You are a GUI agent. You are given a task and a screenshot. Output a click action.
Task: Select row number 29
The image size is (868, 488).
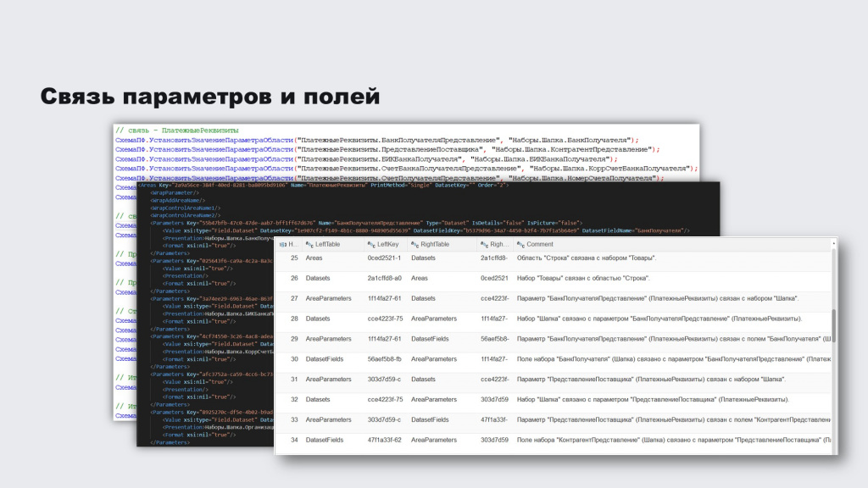(x=294, y=339)
